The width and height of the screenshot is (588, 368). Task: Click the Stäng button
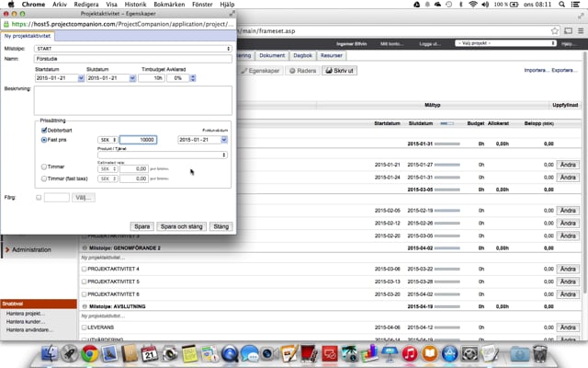click(221, 226)
